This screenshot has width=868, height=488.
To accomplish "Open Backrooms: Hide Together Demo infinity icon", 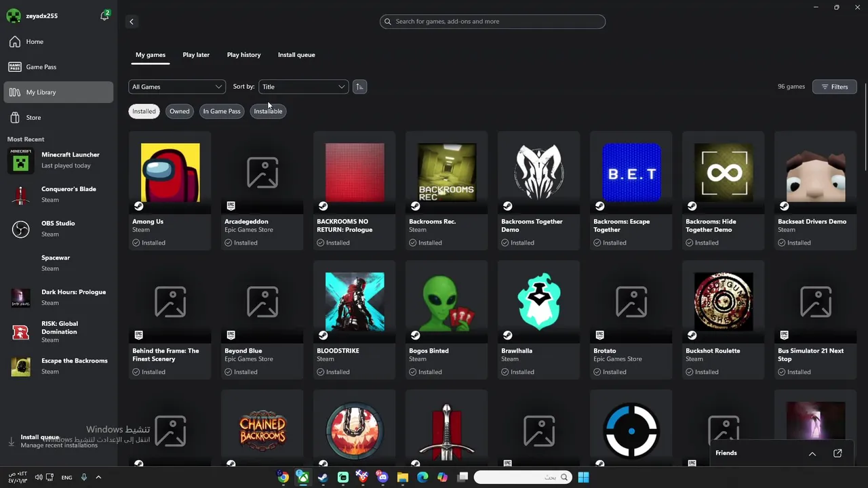I will coord(724,173).
